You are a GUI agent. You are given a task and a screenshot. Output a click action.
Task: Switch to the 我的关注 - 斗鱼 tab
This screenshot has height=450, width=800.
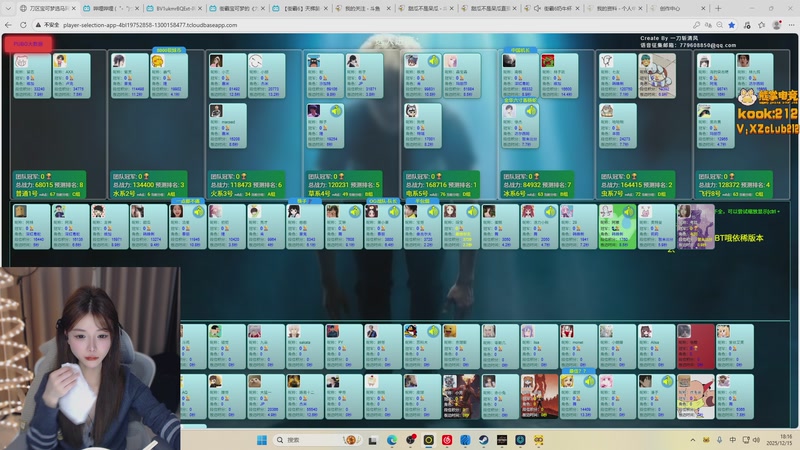(x=362, y=8)
